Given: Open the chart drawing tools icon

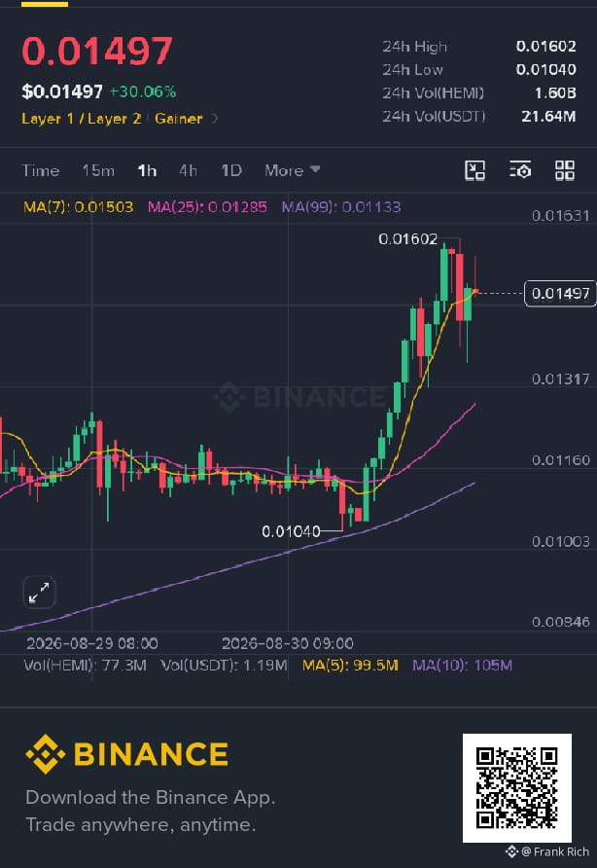Looking at the screenshot, I should (x=474, y=170).
